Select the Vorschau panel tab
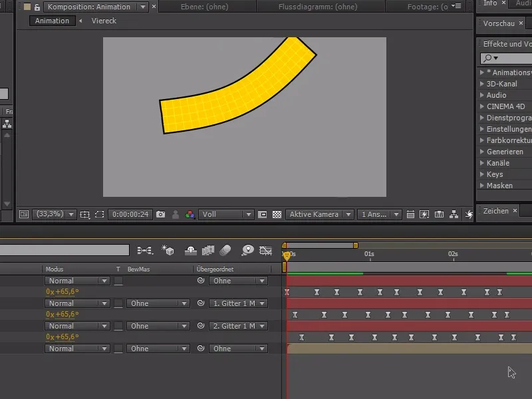The image size is (532, 399). (x=499, y=23)
